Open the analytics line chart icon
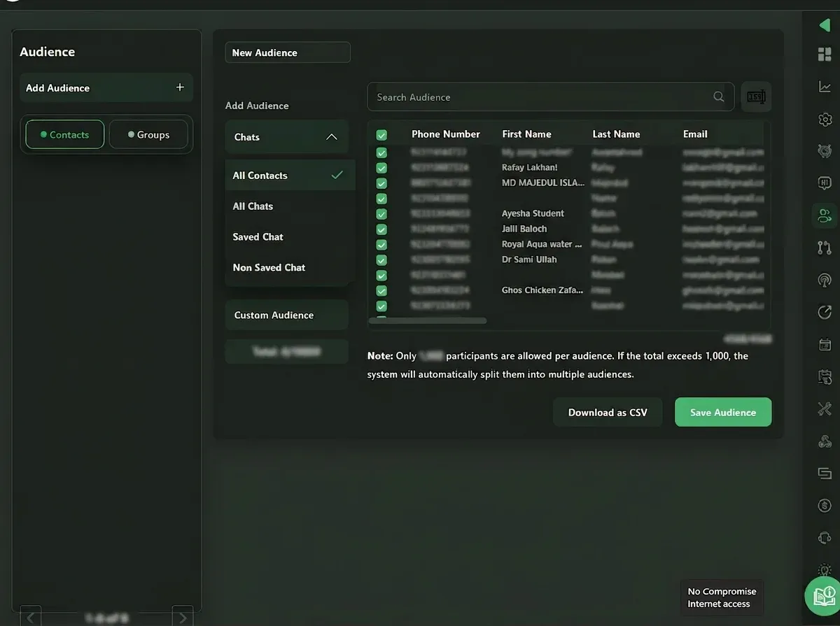The width and height of the screenshot is (840, 626). tap(825, 87)
